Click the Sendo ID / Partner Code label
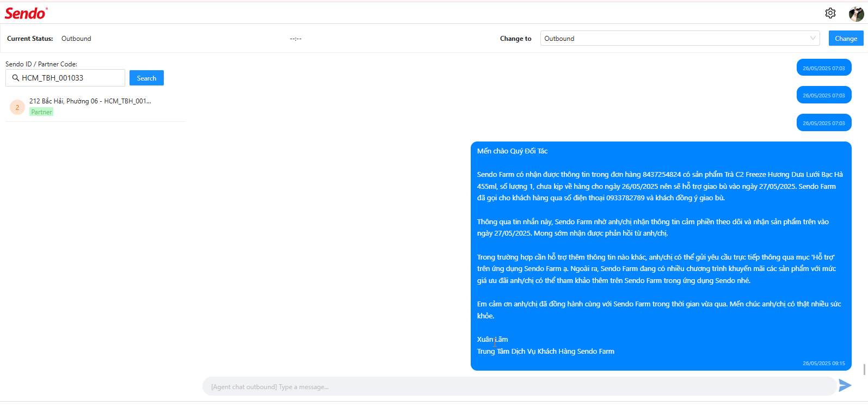This screenshot has height=406, width=868. click(x=41, y=64)
